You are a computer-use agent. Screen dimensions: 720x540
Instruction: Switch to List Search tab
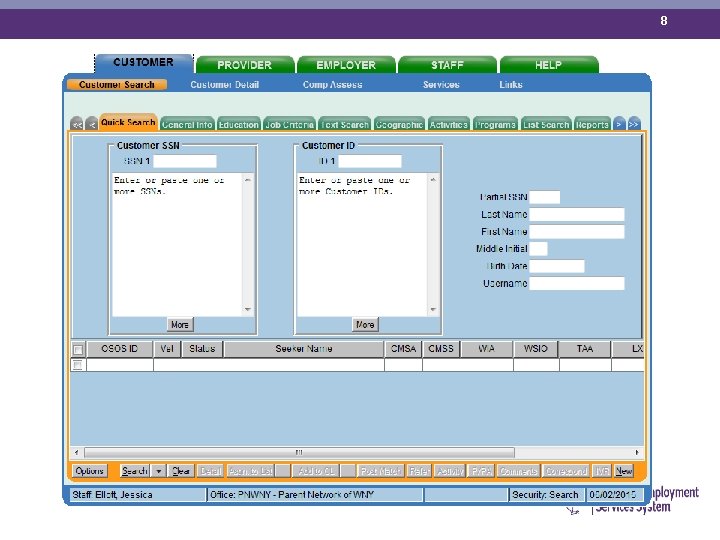point(546,124)
